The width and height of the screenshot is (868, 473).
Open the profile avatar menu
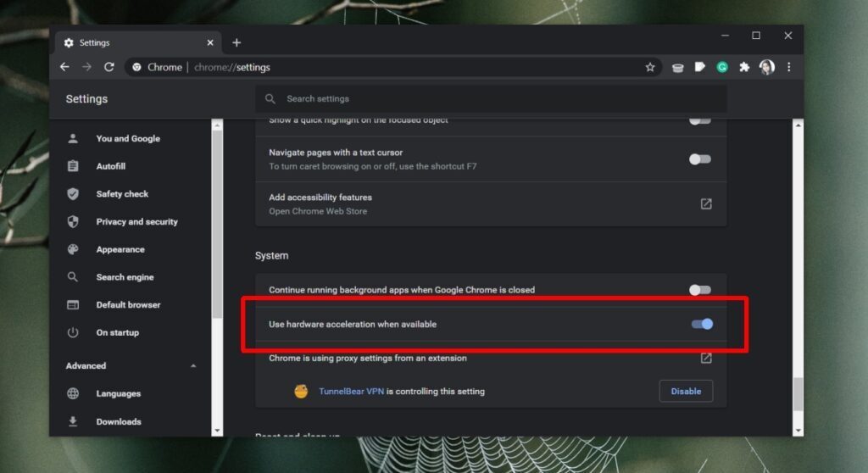click(766, 67)
